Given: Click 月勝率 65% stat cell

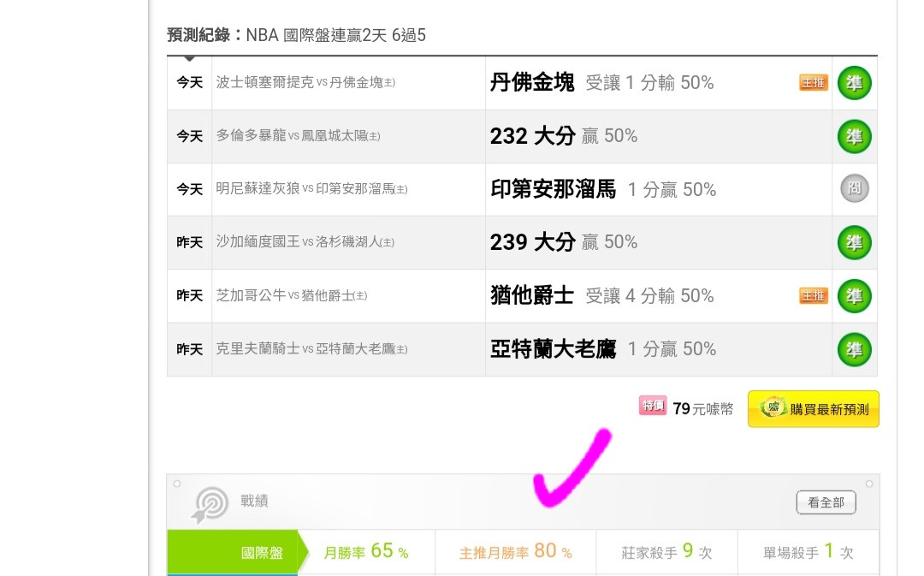Looking at the screenshot, I should [366, 552].
